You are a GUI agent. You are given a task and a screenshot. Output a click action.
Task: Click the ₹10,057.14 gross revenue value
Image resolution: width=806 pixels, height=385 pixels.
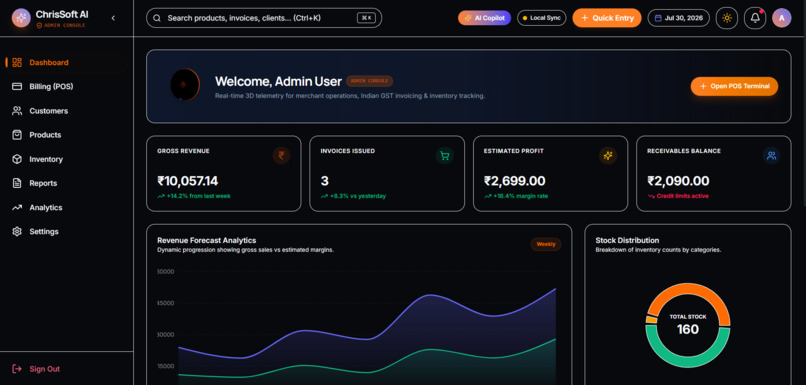click(188, 181)
